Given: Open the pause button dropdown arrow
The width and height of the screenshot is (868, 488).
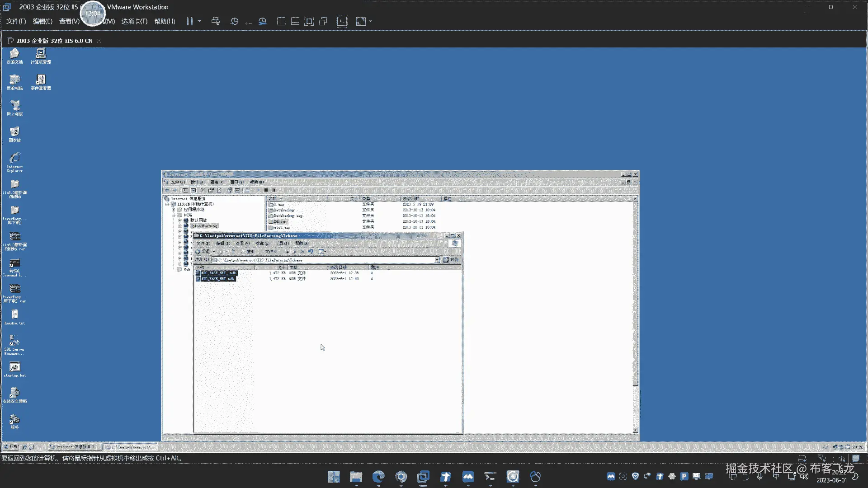Looking at the screenshot, I should (199, 21).
